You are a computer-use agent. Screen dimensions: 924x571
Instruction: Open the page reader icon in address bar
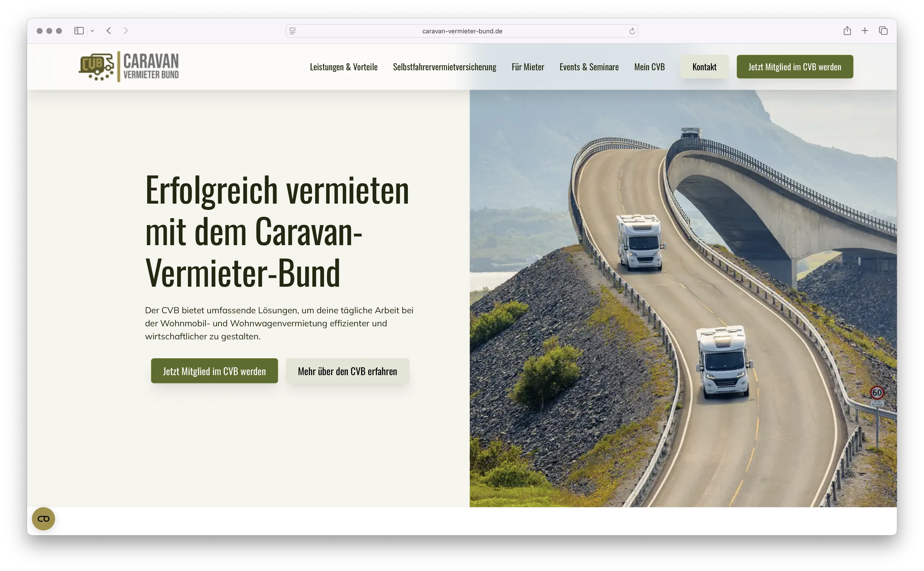(x=292, y=31)
